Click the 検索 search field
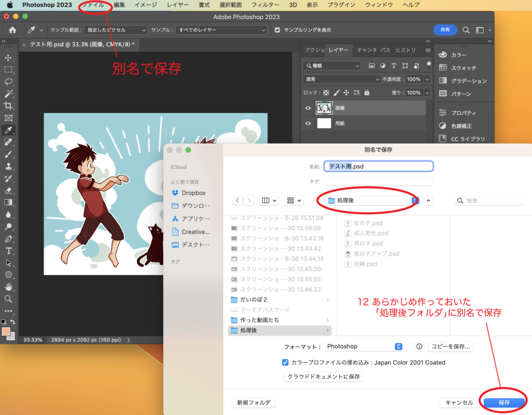Viewport: 532px width, 415px height. coord(489,201)
